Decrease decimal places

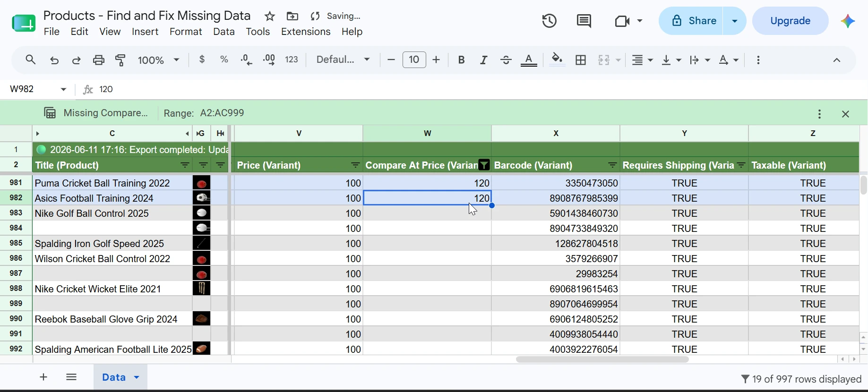tap(247, 60)
